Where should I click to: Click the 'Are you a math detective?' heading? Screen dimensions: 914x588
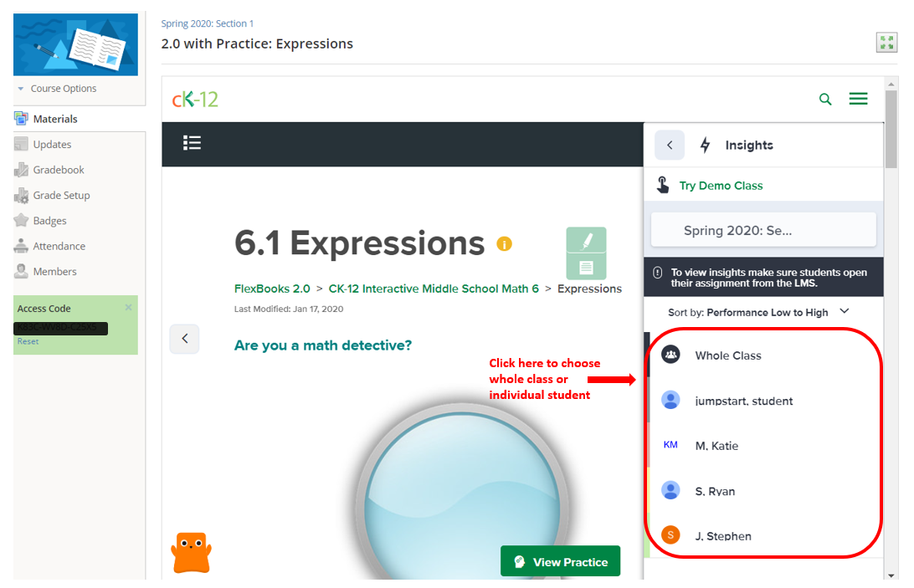[x=322, y=345]
